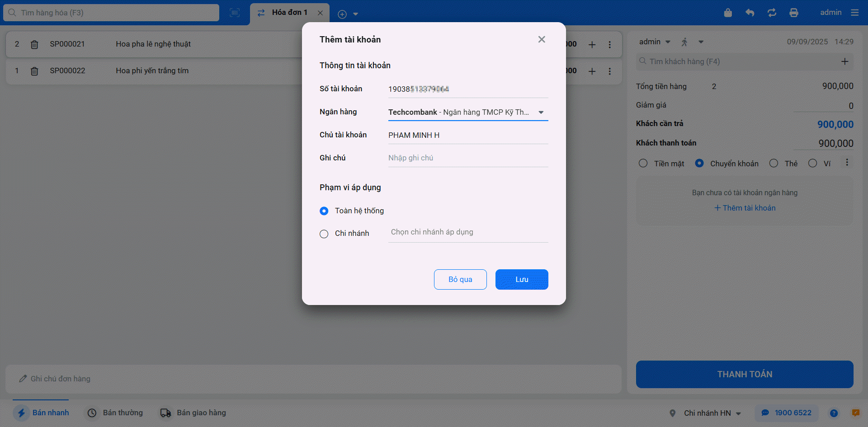Switch to Bán thường mode tab
Viewport: 868px width, 427px height.
pos(115,413)
